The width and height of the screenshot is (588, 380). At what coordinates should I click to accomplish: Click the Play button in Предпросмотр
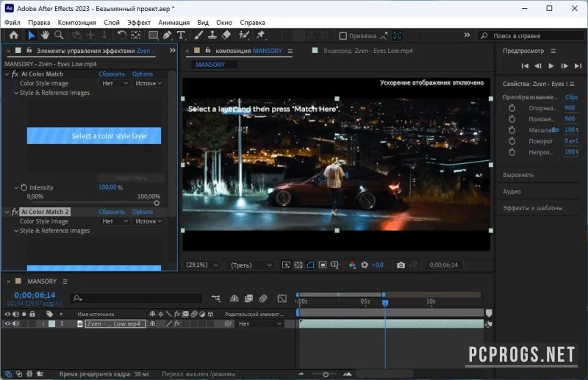pos(551,66)
